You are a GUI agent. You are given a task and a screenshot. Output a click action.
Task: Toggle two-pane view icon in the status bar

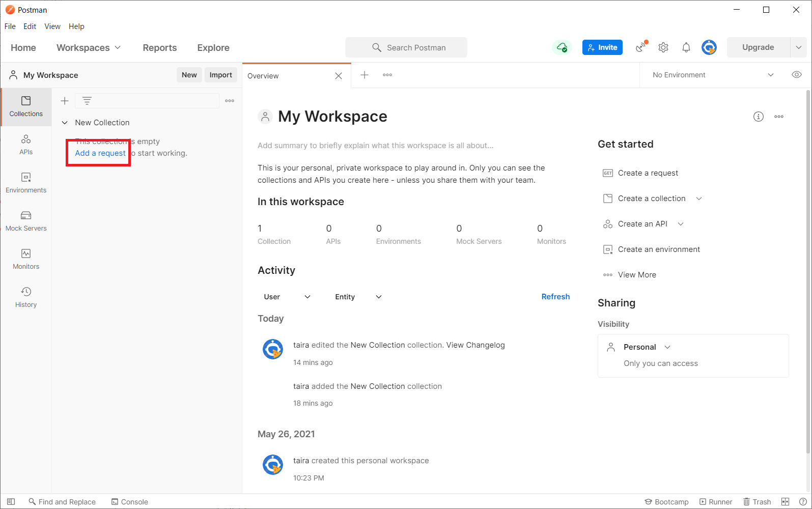tap(786, 502)
